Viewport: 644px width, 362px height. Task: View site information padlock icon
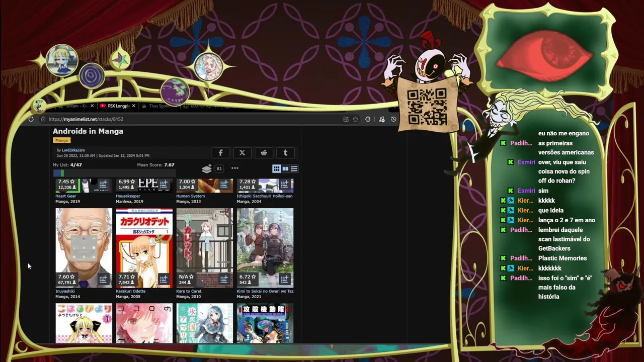click(x=43, y=119)
